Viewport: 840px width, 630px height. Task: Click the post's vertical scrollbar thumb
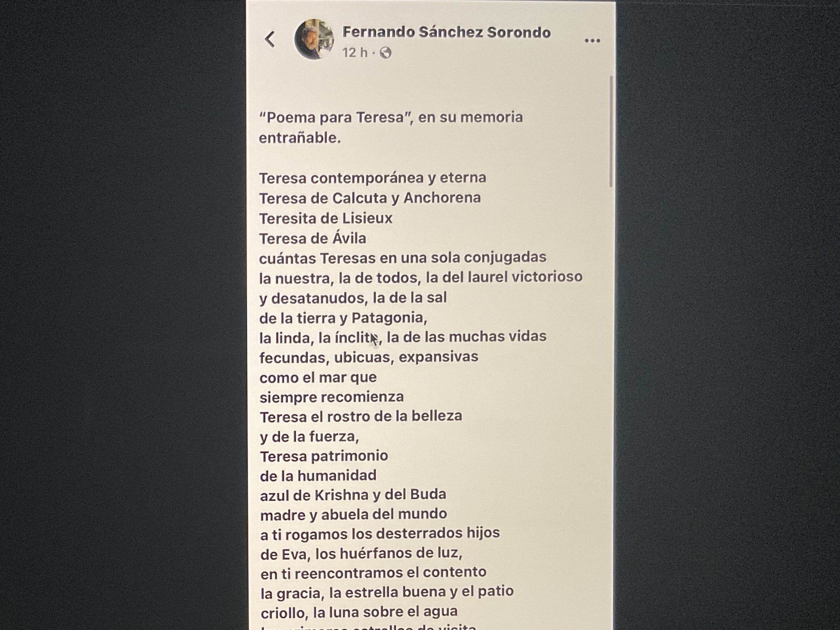coord(611,131)
